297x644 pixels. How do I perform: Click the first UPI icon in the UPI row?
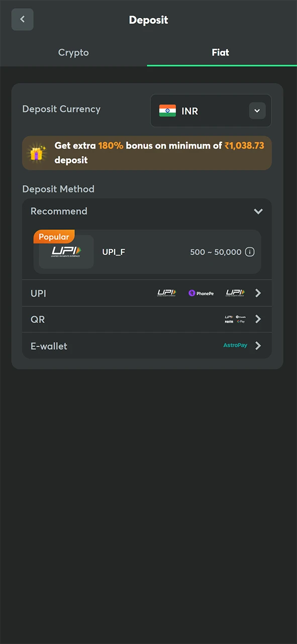[166, 293]
